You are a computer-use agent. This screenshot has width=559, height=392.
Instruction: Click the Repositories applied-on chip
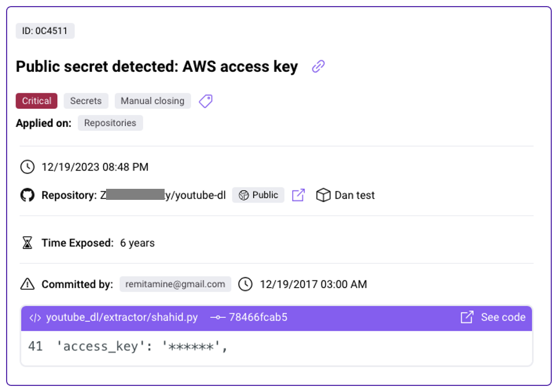110,123
